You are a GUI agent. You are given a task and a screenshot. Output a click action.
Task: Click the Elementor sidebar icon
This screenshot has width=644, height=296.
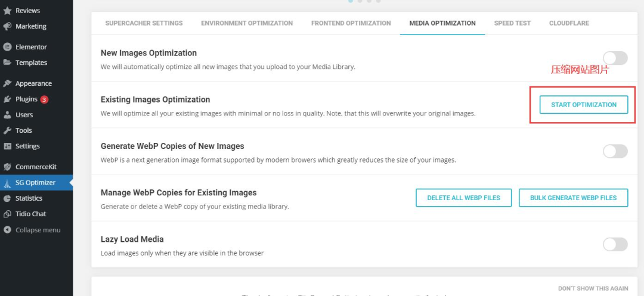(x=8, y=47)
